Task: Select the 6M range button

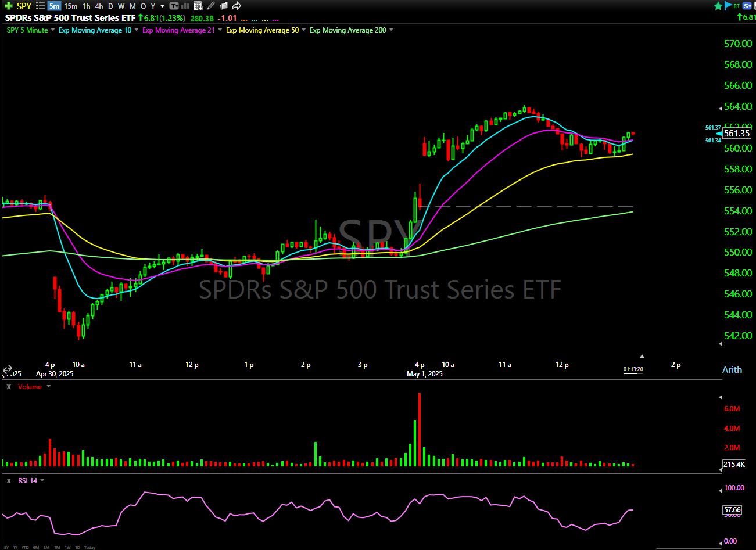Action: click(36, 547)
